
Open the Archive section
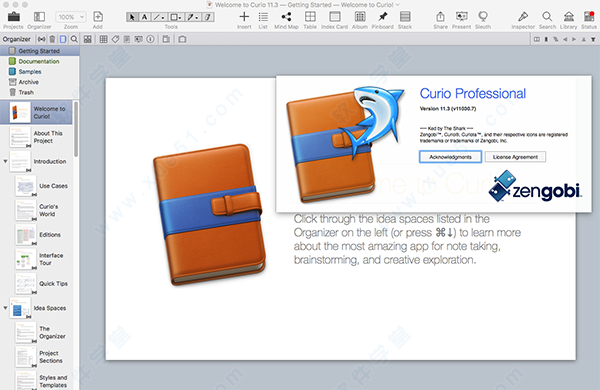pos(40,82)
